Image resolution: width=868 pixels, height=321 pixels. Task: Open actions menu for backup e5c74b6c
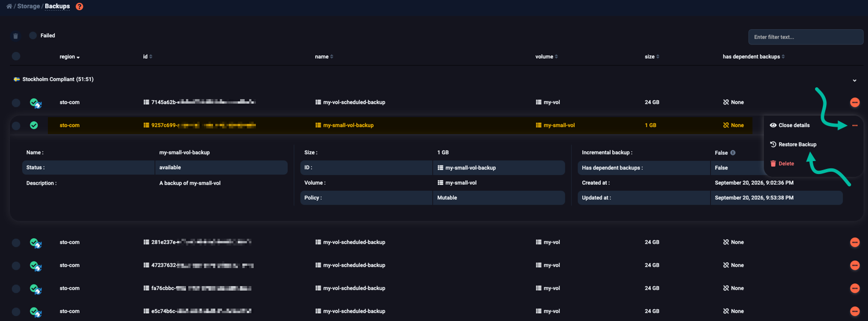855,311
